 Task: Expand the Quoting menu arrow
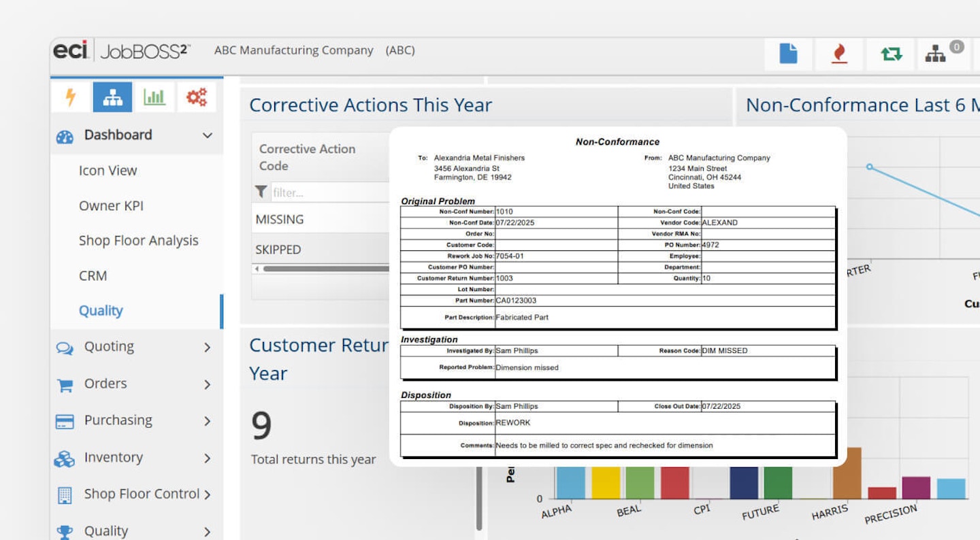pos(208,348)
